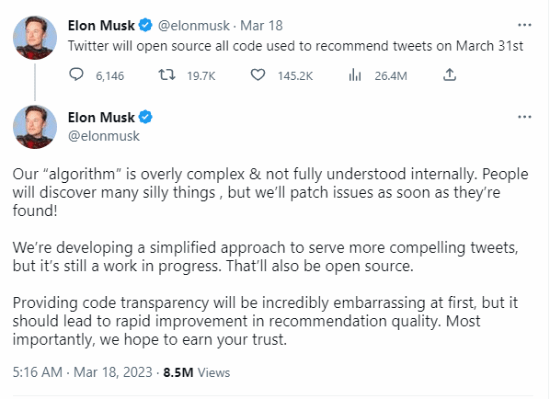Click the 5:16 AM Mar 18, 2023 timestamp
This screenshot has height=399, width=550.
click(x=82, y=372)
